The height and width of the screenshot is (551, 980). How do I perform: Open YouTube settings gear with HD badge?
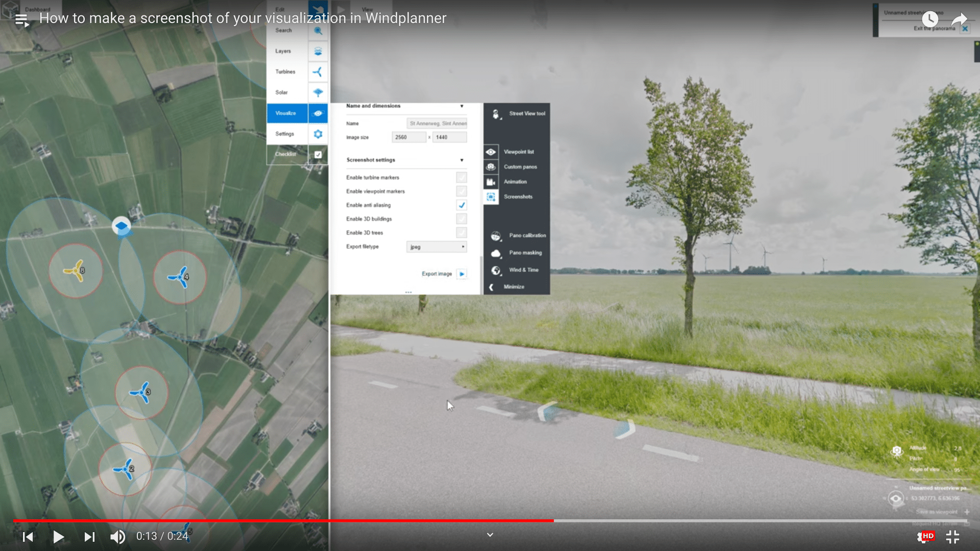point(925,537)
